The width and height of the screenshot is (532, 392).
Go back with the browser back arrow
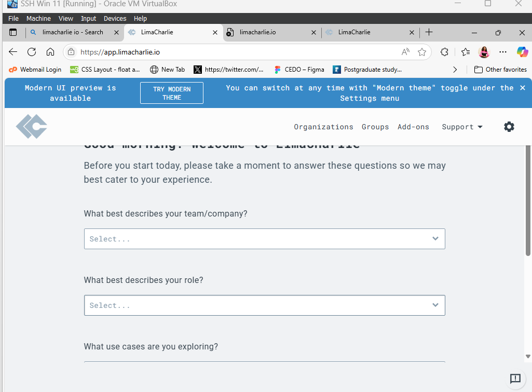coord(13,52)
